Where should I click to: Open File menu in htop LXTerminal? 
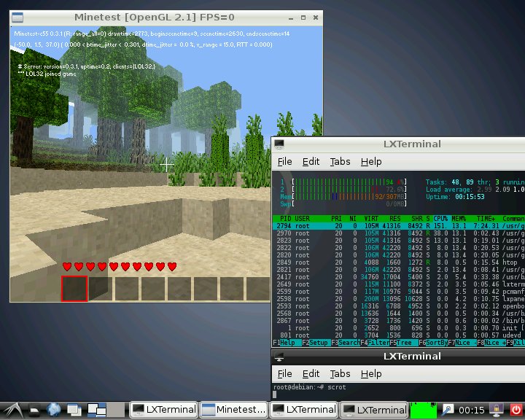tap(285, 162)
